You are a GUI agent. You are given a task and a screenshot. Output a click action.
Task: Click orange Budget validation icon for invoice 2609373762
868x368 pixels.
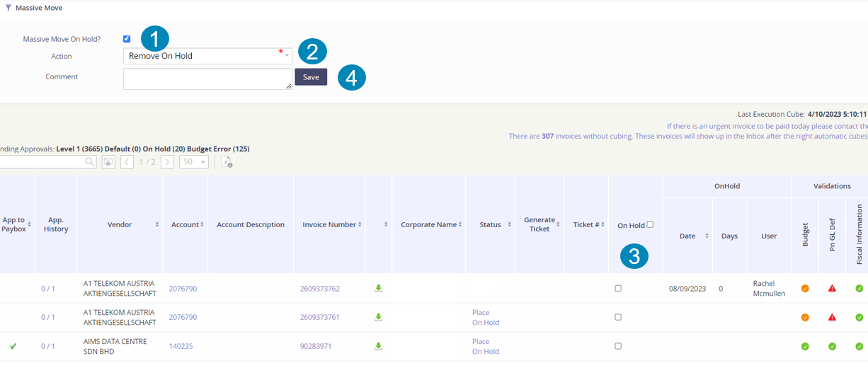pos(805,288)
